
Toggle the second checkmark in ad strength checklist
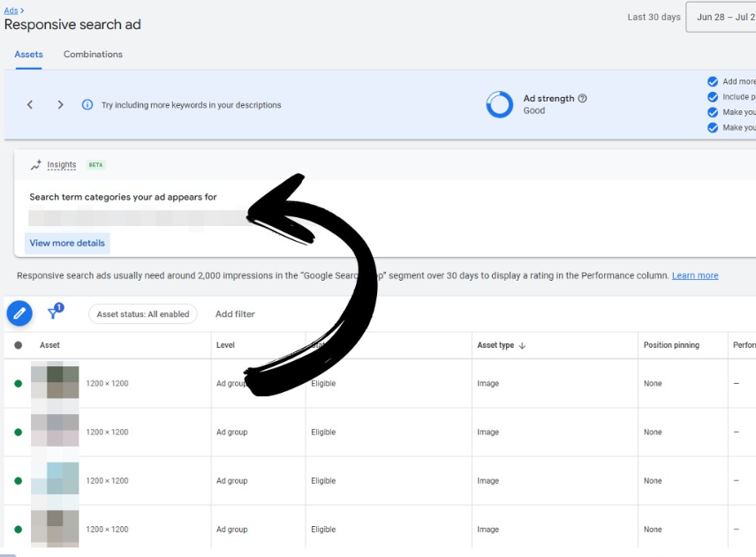(x=713, y=97)
